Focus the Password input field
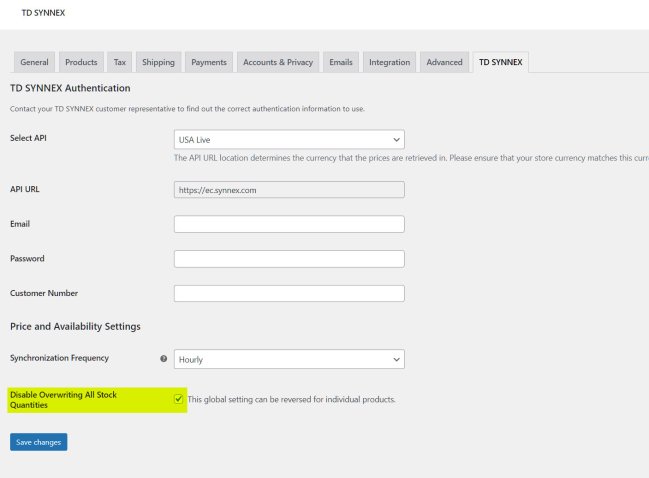649x478 pixels. coord(289,259)
